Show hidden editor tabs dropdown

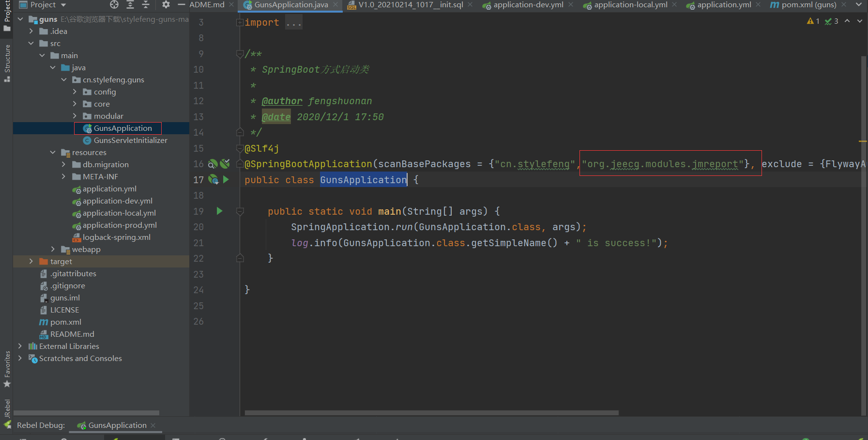tap(859, 5)
